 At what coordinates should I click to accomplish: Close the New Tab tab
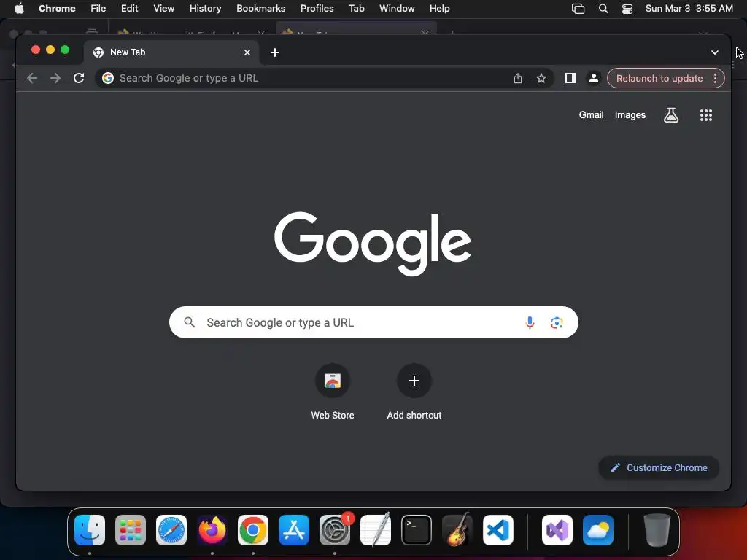247,52
